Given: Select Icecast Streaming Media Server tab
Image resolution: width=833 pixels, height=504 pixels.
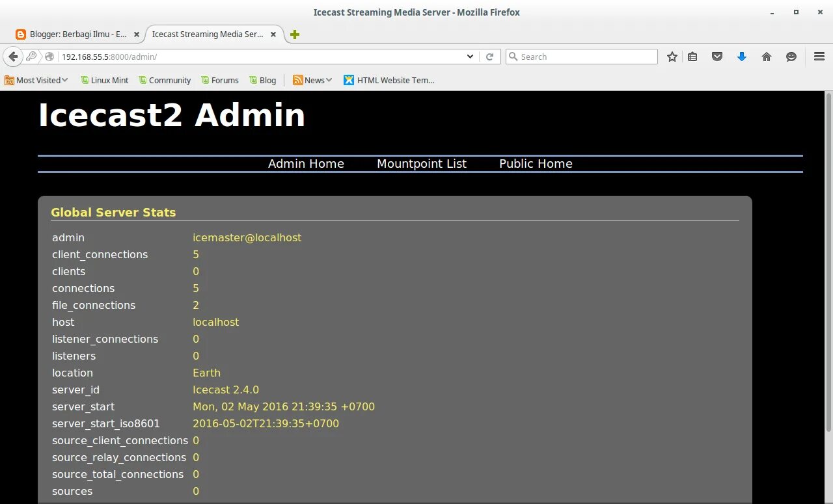Looking at the screenshot, I should 215,34.
